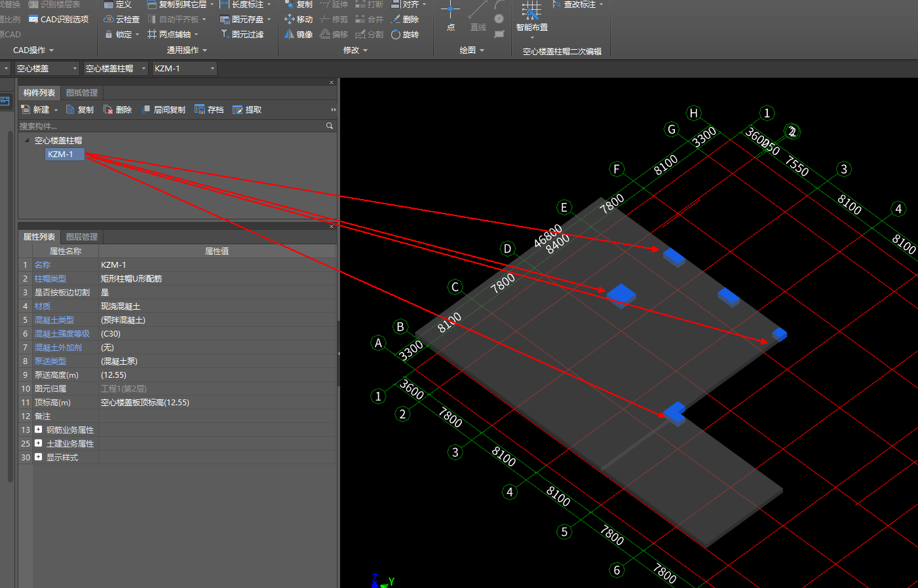Collapse the 空心楼盖柱帽 tree node
Viewport: 918px width, 588px height.
27,140
